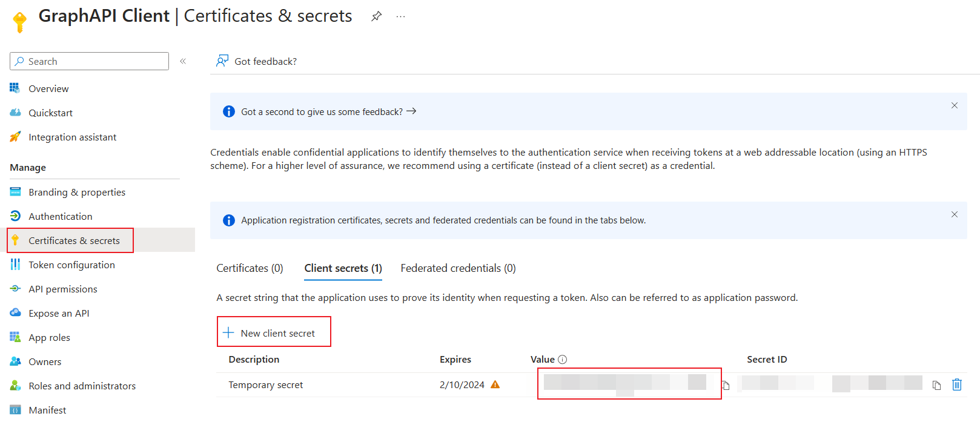The width and height of the screenshot is (980, 422).
Task: Collapse the sidebar with double chevron
Action: tap(183, 61)
